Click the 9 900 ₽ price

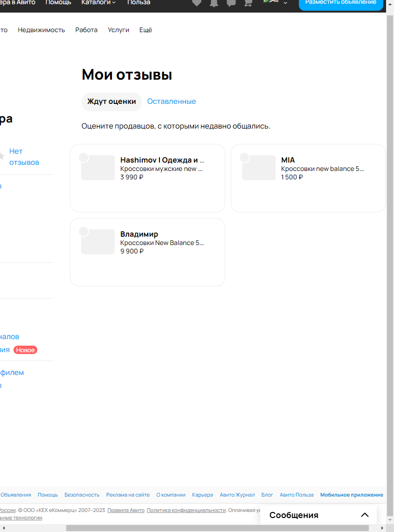[132, 251]
